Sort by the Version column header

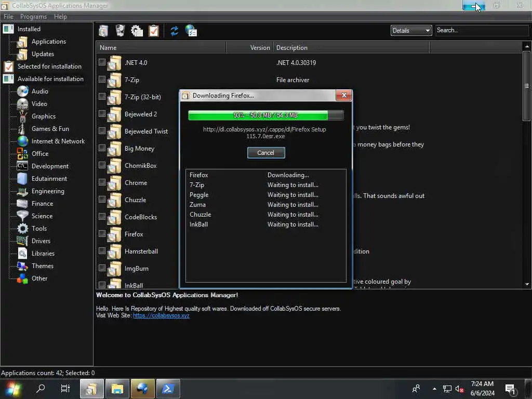(x=249, y=48)
